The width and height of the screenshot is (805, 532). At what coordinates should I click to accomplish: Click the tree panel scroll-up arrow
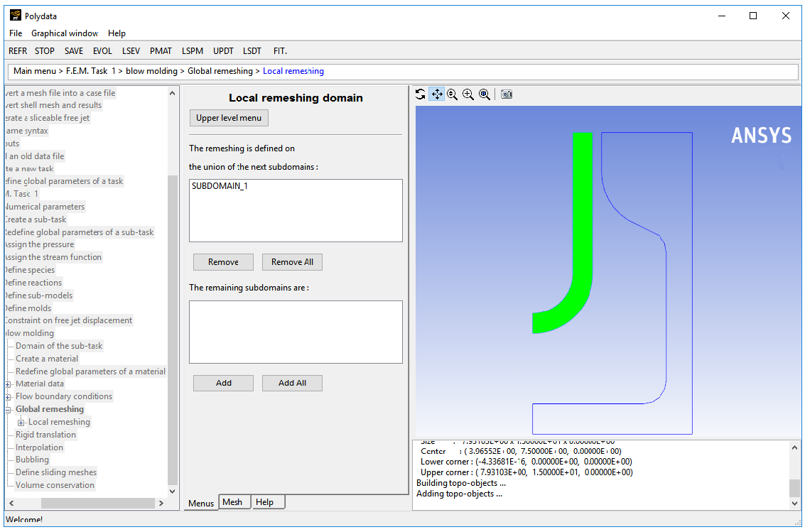173,93
